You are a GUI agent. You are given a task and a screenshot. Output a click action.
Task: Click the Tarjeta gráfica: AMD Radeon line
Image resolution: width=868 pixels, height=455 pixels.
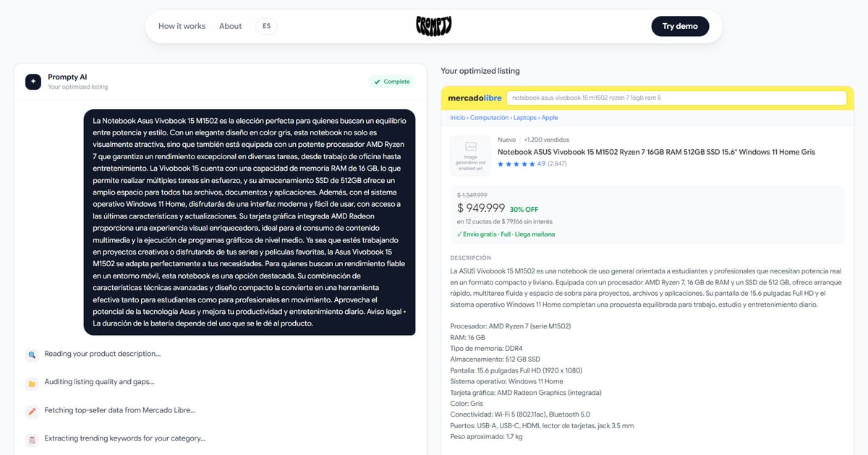coord(525,393)
